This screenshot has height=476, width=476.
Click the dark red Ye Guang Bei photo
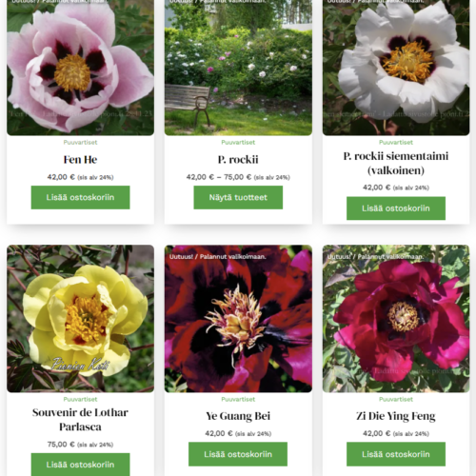(238, 318)
